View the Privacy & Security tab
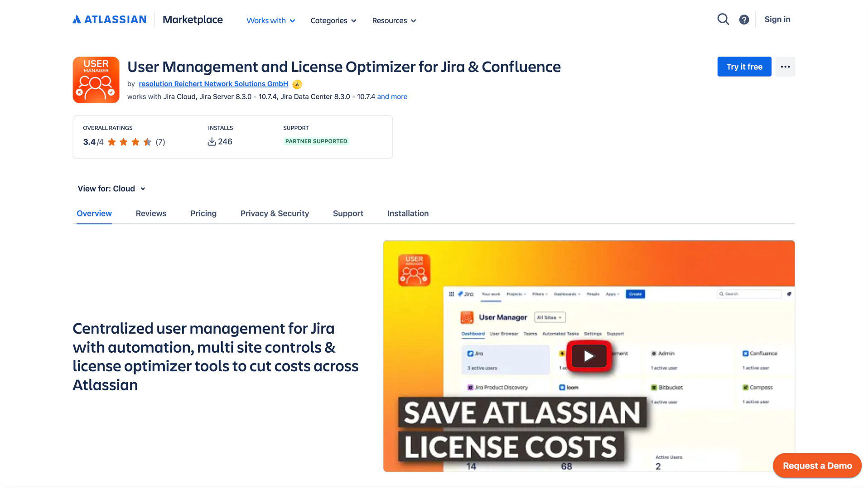This screenshot has height=489, width=868. (x=275, y=213)
